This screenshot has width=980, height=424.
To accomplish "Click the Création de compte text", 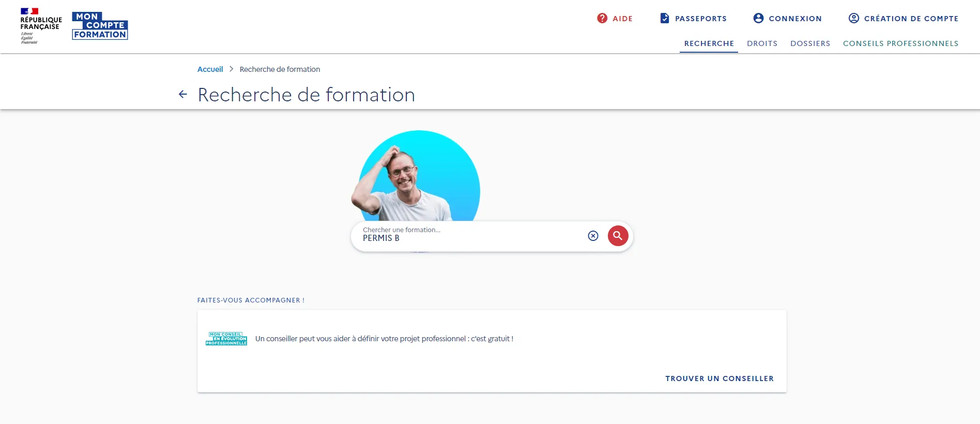I will click(911, 19).
